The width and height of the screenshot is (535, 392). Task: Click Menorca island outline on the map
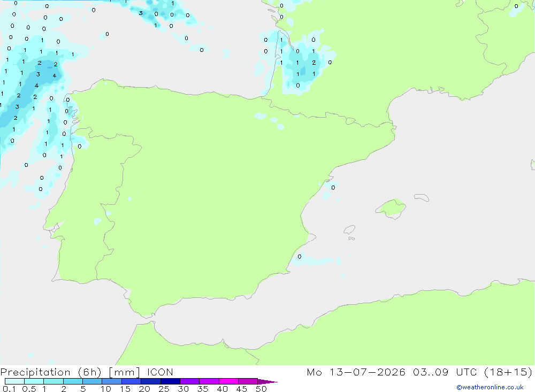pos(422,197)
